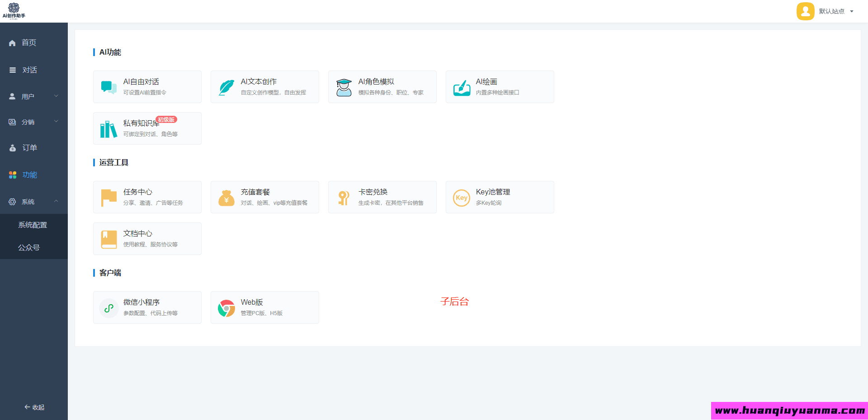Screen dimensions: 868x420
Task: Click the text 对话、绘画、vip等充值套餐
Action: (274, 203)
